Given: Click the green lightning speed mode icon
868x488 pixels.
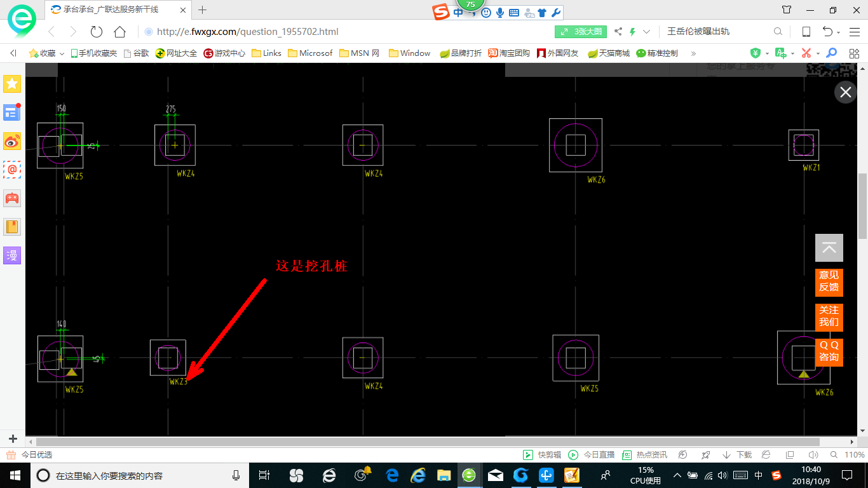Looking at the screenshot, I should pos(632,32).
